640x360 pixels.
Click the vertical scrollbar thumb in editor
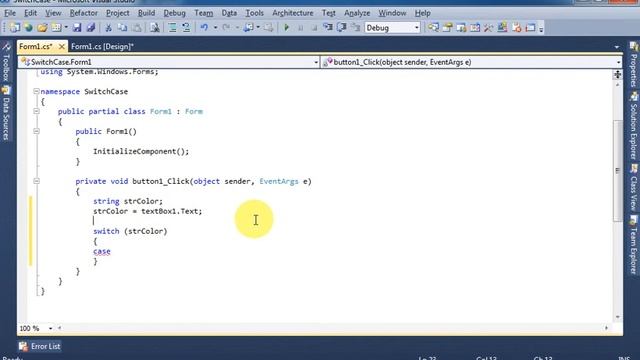coord(618,171)
